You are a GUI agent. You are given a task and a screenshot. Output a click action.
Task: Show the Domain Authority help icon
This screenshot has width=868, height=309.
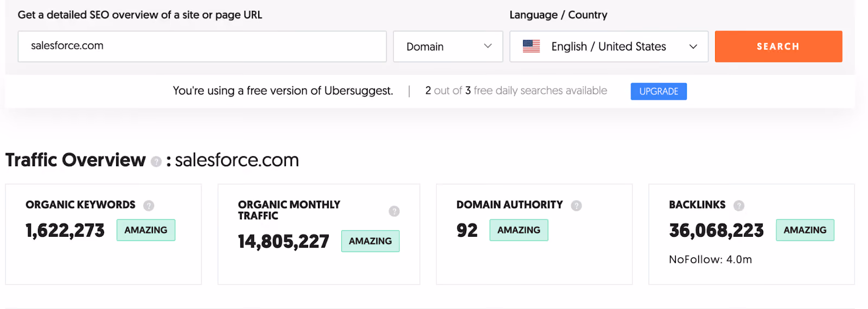[576, 205]
